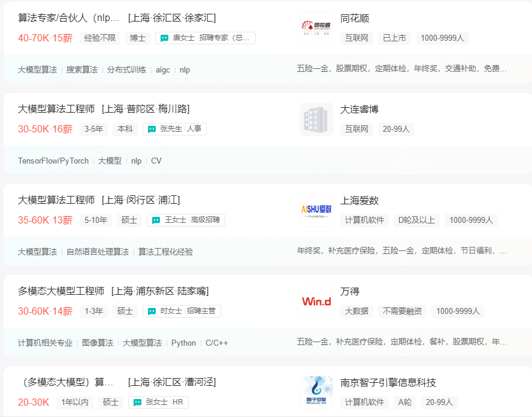Click the 搜索算法 skill tag
This screenshot has width=532, height=417.
pos(82,70)
